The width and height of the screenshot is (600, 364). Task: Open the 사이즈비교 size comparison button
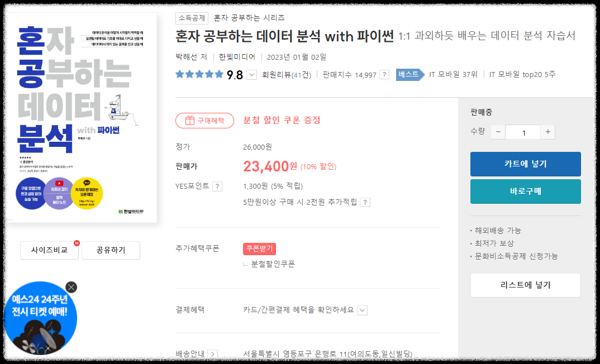click(49, 250)
